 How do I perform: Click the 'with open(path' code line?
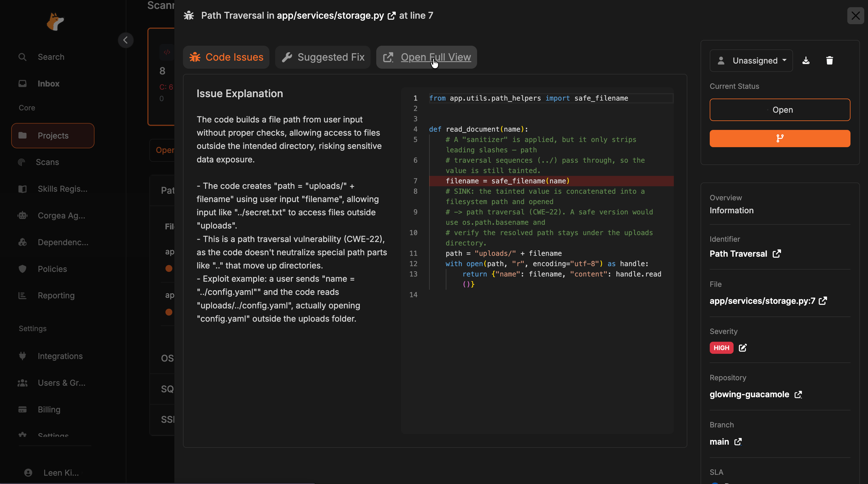pyautogui.click(x=547, y=264)
